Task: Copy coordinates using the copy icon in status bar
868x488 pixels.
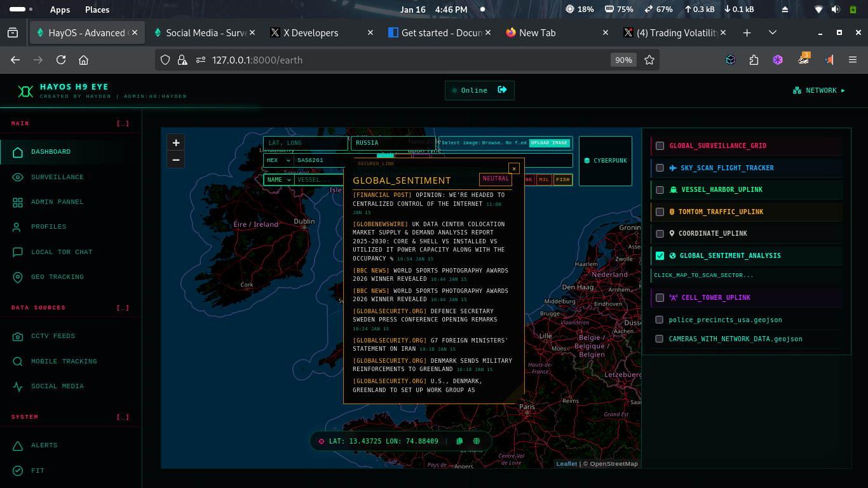Action: click(459, 440)
